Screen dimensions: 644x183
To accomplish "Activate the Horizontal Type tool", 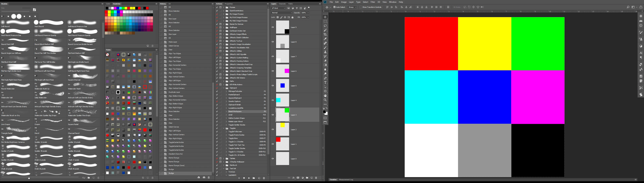I will (x=325, y=83).
